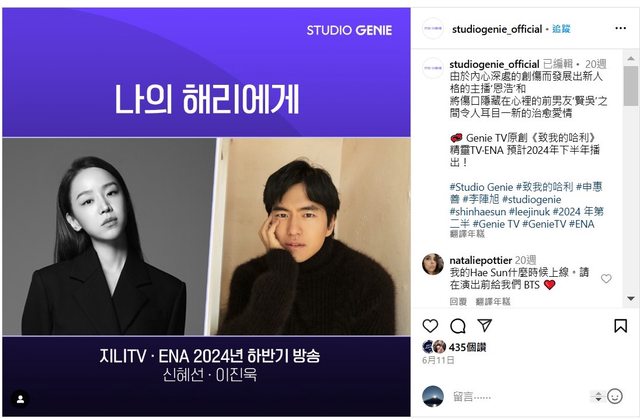Show tagged people icon on the photo
The width and height of the screenshot is (640, 419).
coord(20,399)
